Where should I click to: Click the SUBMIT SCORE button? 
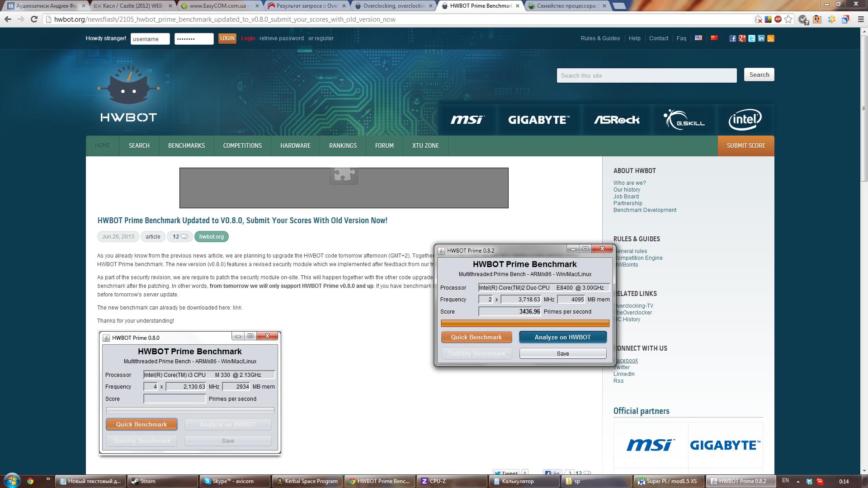tap(746, 145)
